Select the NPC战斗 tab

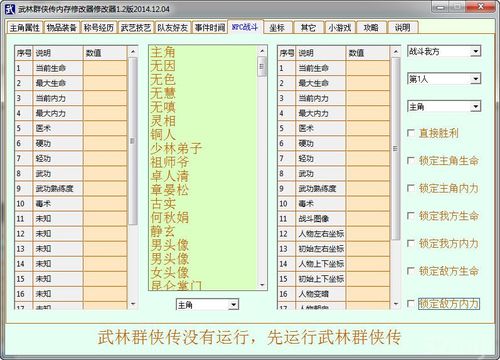245,27
